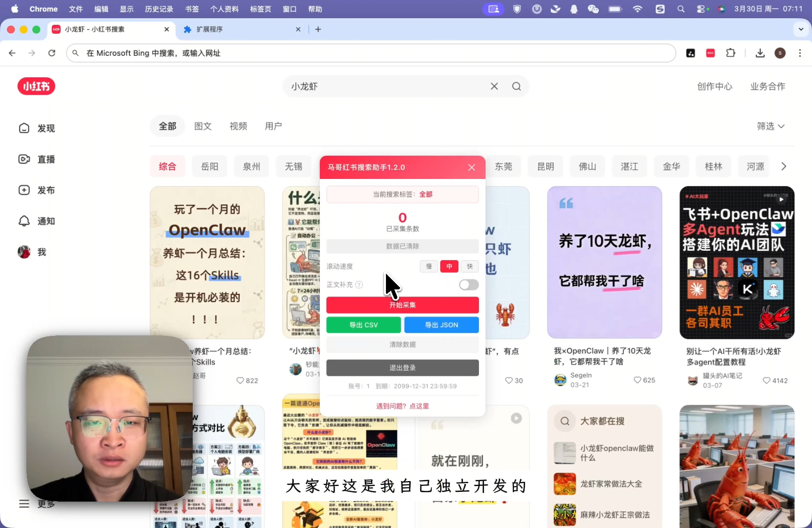The width and height of the screenshot is (812, 528).
Task: Set scroll speed to 慢
Action: [x=429, y=266]
